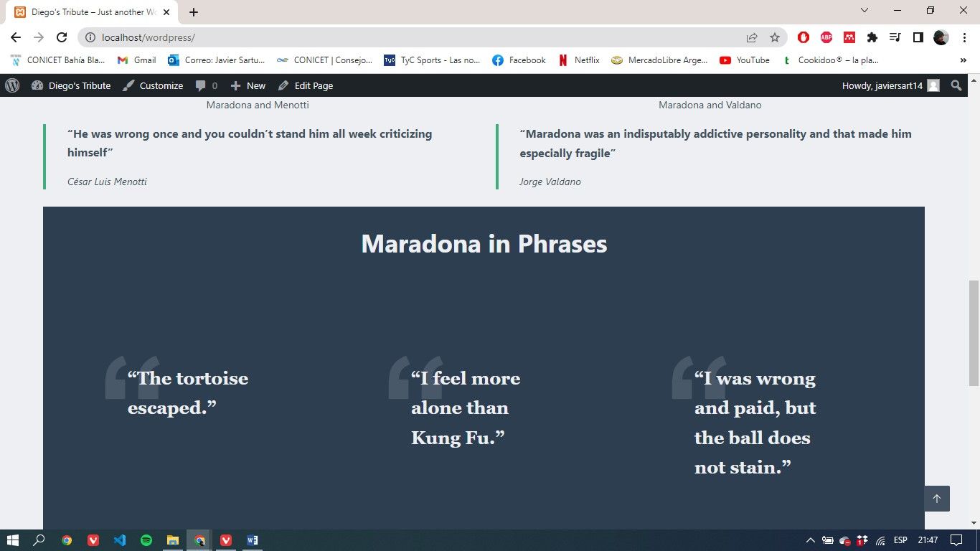
Task: Share this page from the address bar
Action: (752, 37)
